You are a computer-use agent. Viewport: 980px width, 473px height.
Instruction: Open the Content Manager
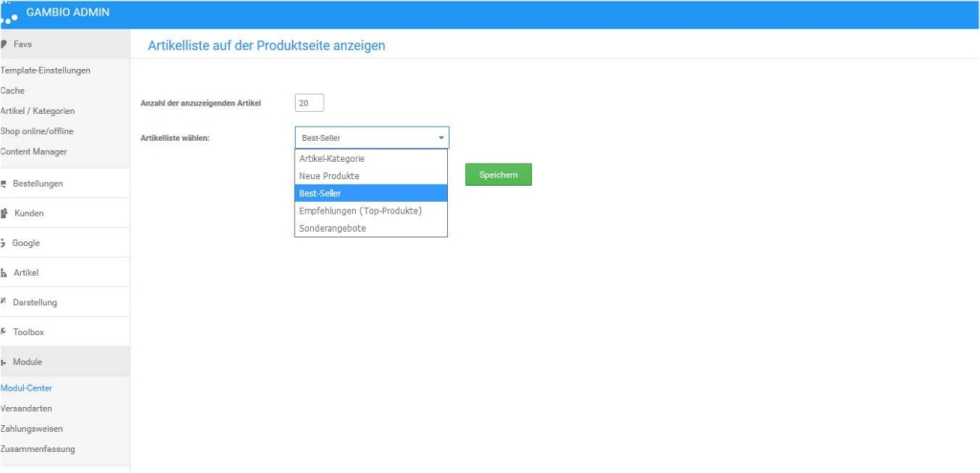tap(33, 152)
